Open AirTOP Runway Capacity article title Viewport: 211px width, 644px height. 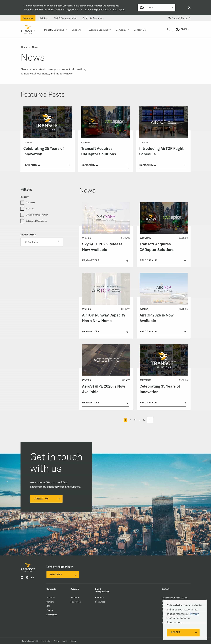[103, 318]
